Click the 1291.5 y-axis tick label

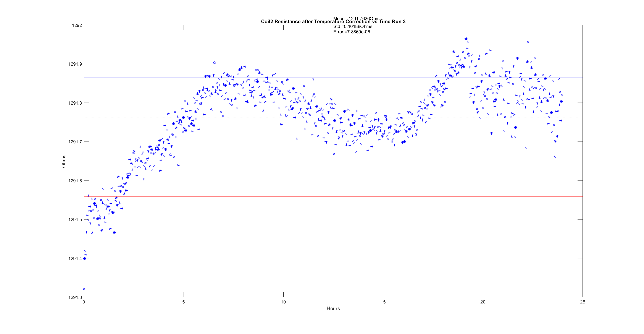75,220
